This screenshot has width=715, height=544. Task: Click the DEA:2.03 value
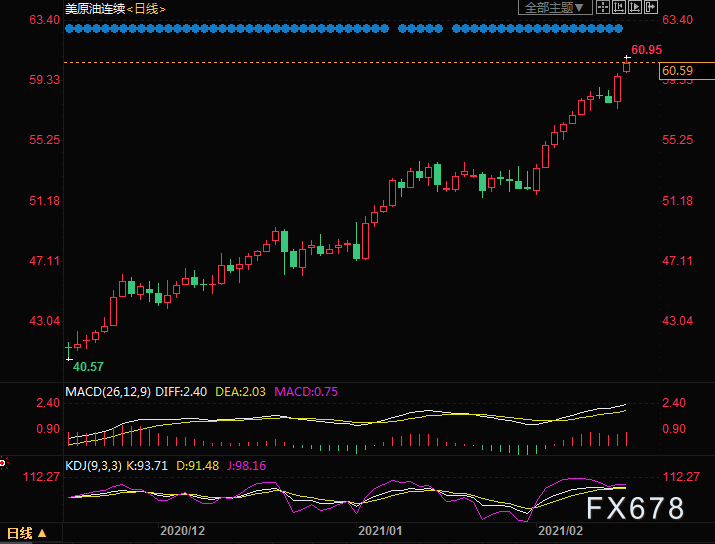(240, 392)
